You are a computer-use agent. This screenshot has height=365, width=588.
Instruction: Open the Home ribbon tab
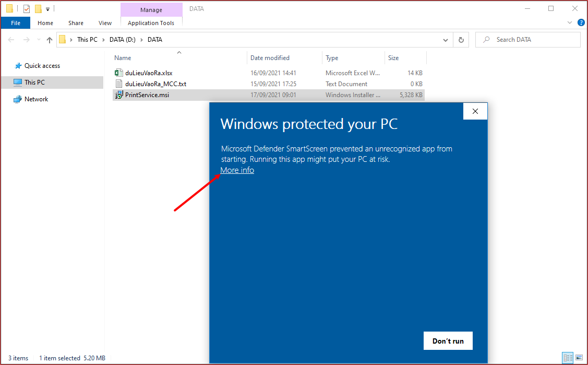click(x=45, y=23)
